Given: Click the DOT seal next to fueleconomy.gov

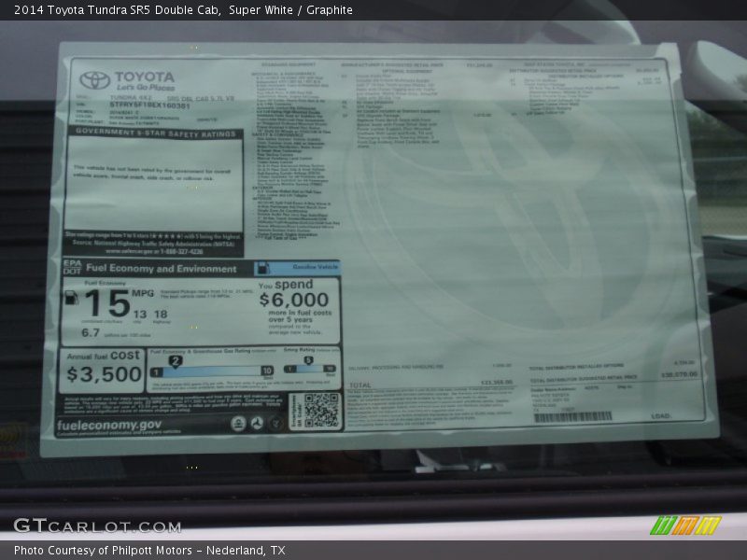Looking at the screenshot, I should 257,424.
